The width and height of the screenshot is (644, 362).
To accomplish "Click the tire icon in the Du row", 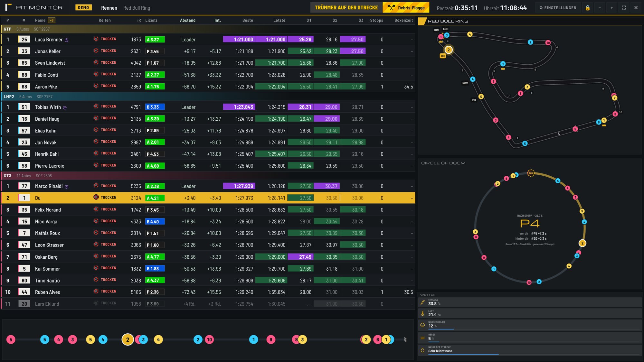I will coord(96,197).
